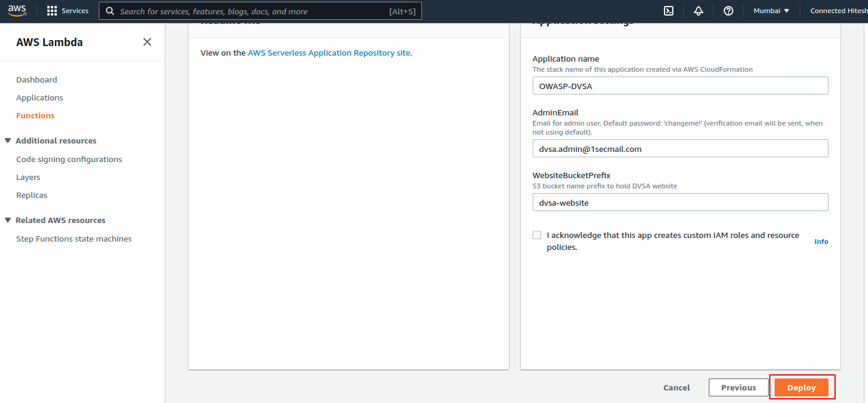The image size is (868, 403).
Task: Open the notifications bell
Action: point(698,10)
